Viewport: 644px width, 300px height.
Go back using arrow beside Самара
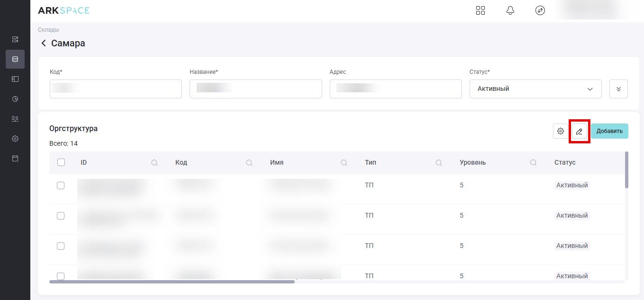(x=44, y=43)
